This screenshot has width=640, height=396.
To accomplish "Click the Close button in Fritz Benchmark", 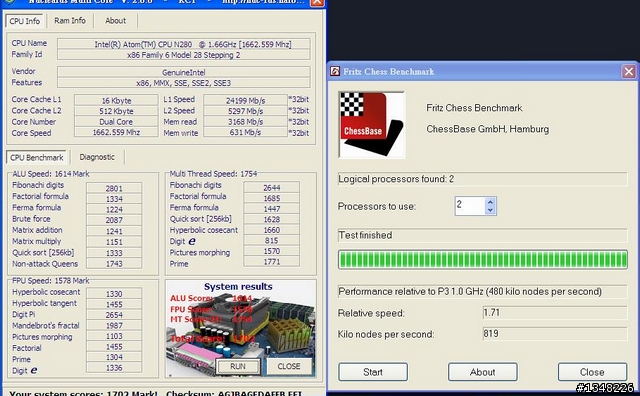I will coord(592,372).
